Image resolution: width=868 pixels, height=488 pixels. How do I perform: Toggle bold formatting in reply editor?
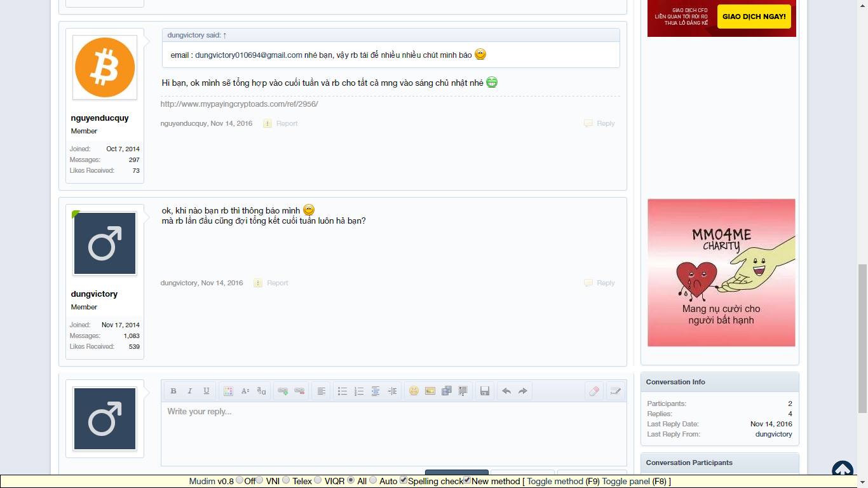pos(173,391)
